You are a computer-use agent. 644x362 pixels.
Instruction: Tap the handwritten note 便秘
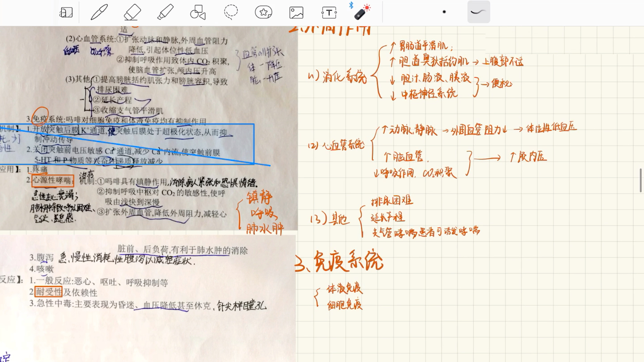tap(501, 83)
